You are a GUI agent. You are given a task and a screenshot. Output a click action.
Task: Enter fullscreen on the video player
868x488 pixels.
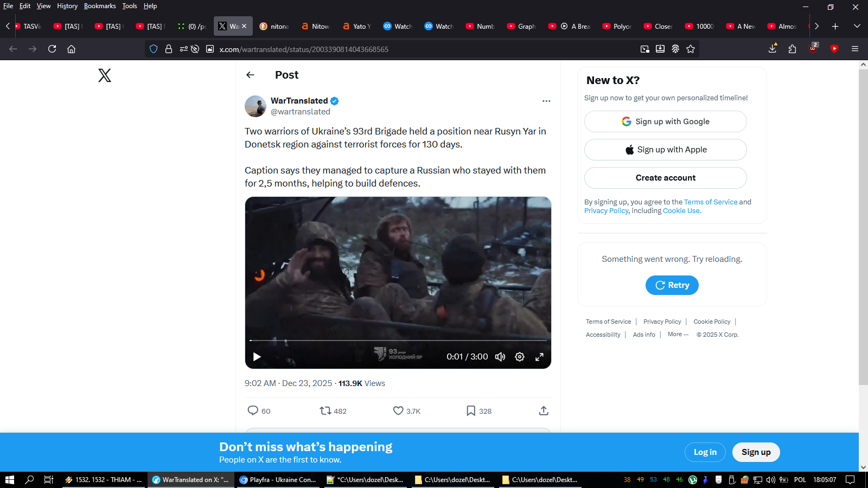click(539, 357)
